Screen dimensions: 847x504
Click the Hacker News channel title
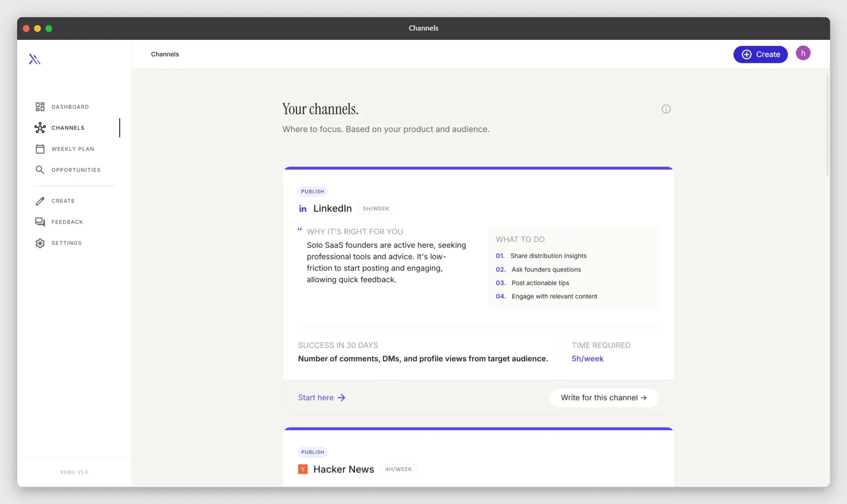click(344, 469)
